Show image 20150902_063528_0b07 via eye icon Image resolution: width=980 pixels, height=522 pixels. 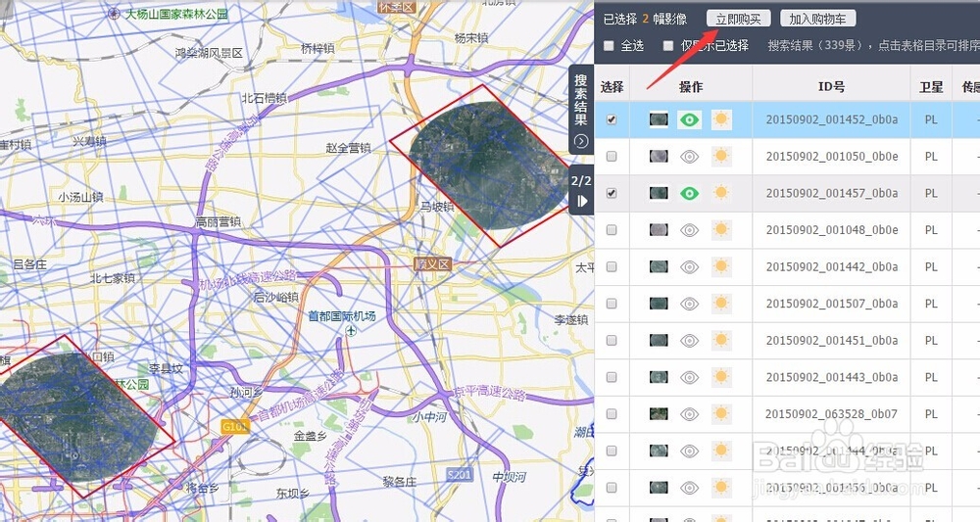[689, 414]
